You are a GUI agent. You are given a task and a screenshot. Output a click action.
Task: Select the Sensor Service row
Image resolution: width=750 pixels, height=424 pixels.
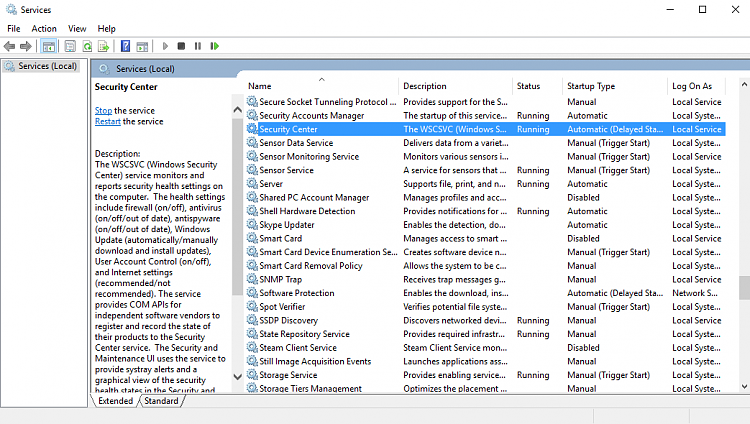tap(485, 170)
